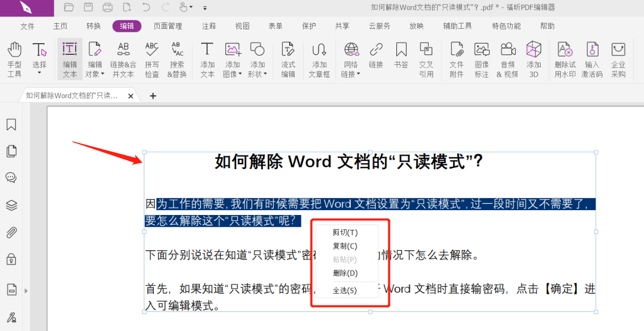The height and width of the screenshot is (331, 644).
Task: Activate the 编辑文本 edit text tool
Action: pyautogui.click(x=69, y=59)
